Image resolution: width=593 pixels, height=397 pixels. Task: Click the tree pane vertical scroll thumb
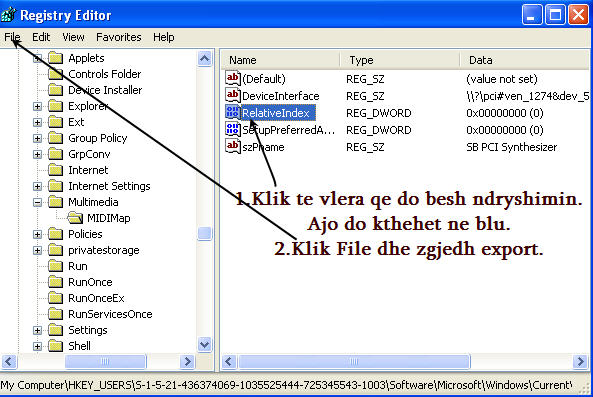205,233
